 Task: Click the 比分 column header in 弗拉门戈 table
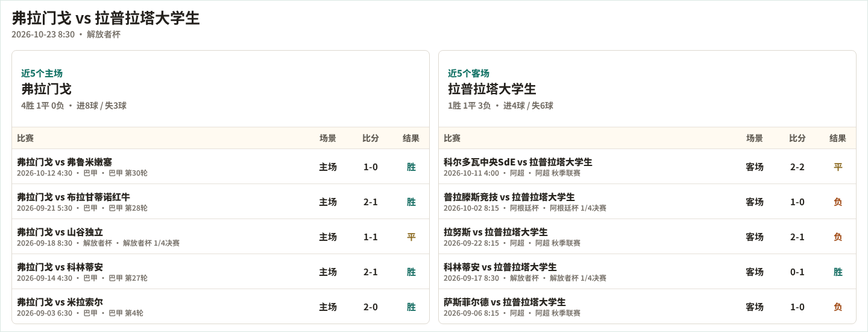pyautogui.click(x=371, y=138)
